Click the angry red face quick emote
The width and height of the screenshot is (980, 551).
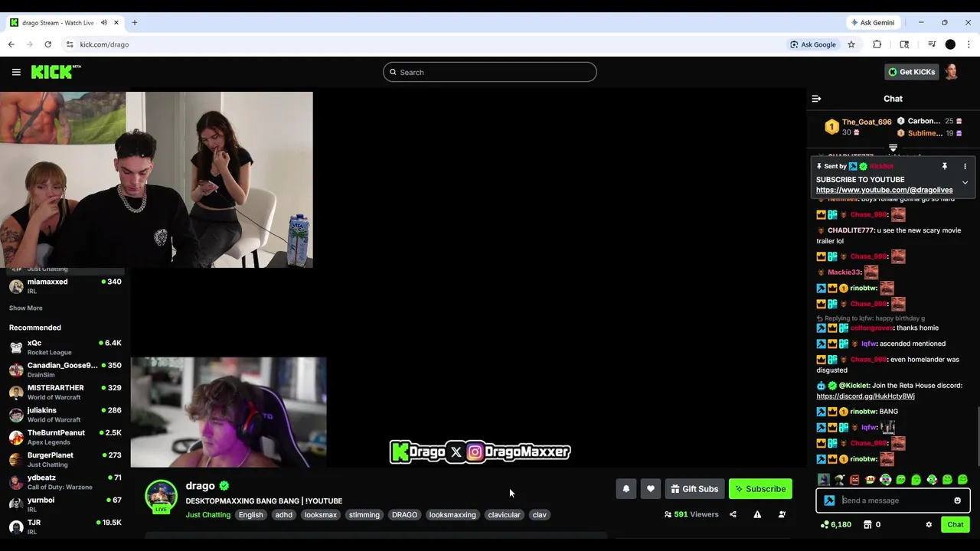pyautogui.click(x=854, y=480)
